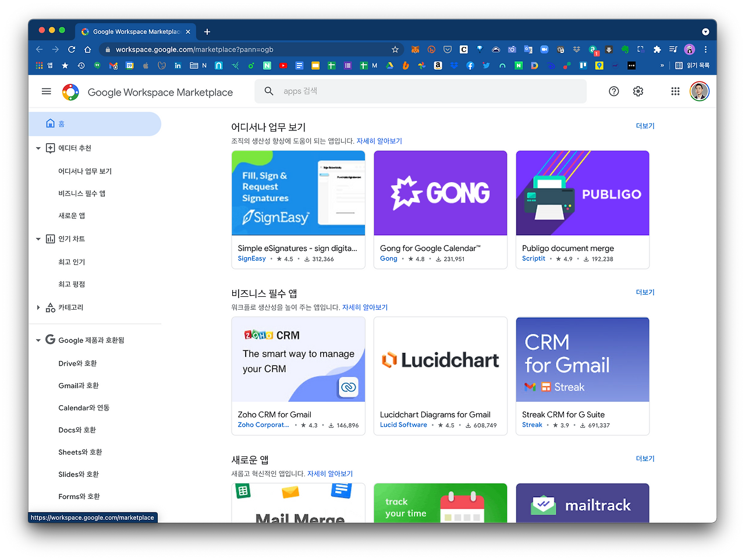Click 더보기 for 어디서나 업무 보기
Screen dimensions: 745x560
click(x=645, y=126)
